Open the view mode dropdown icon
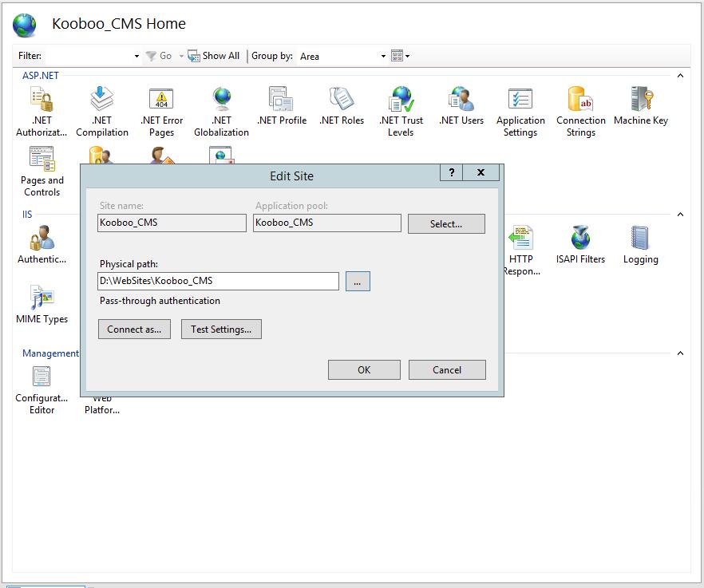The width and height of the screenshot is (704, 588). pyautogui.click(x=400, y=56)
